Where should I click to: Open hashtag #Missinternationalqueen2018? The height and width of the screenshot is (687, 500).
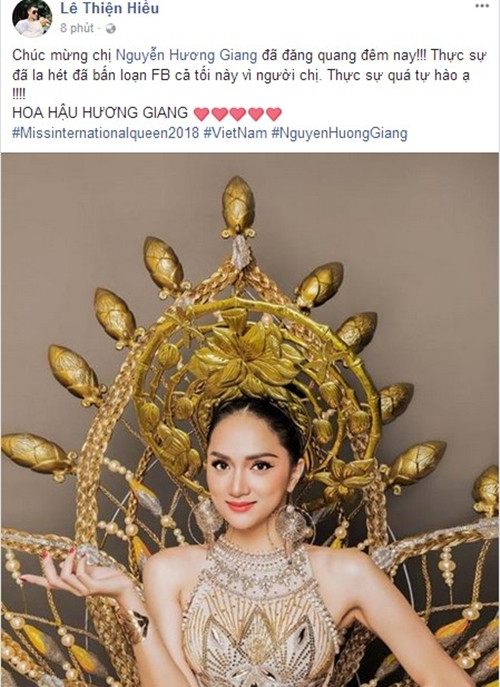coord(105,133)
